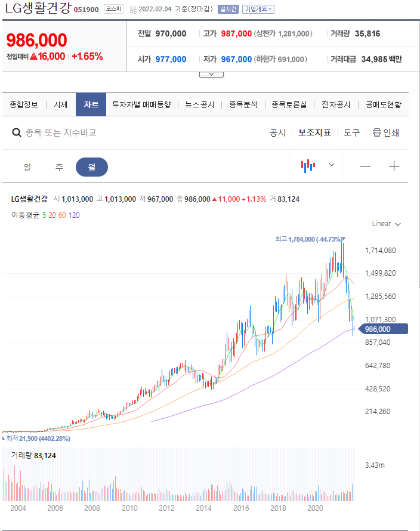This screenshot has height=531, width=420.
Task: Zoom in chart with plus icon
Action: tap(394, 166)
